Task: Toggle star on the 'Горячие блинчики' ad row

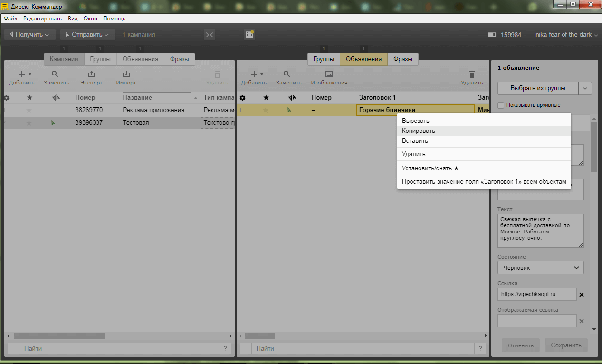Action: [x=266, y=110]
